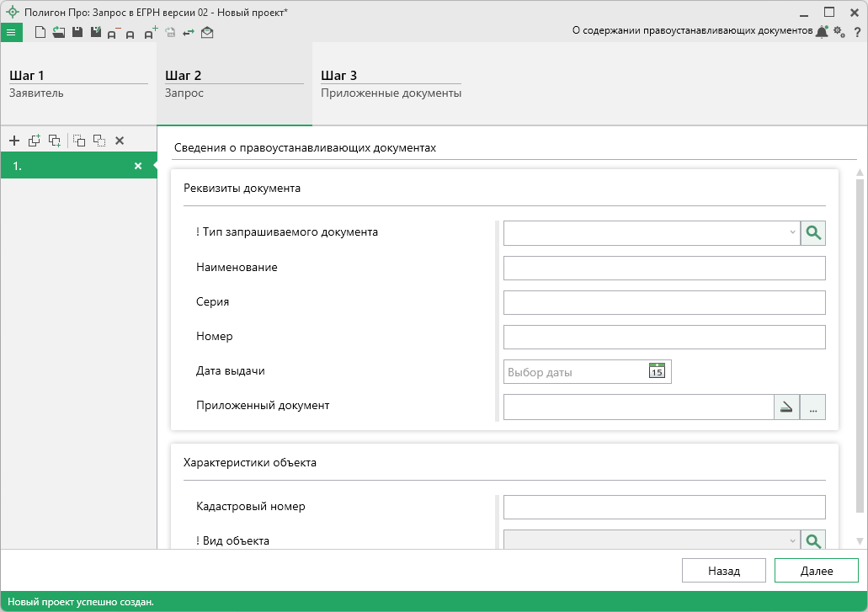Screen dimensions: 868x612
Task: Switch to Шаг 1 Заявитель tab
Action: 78,83
